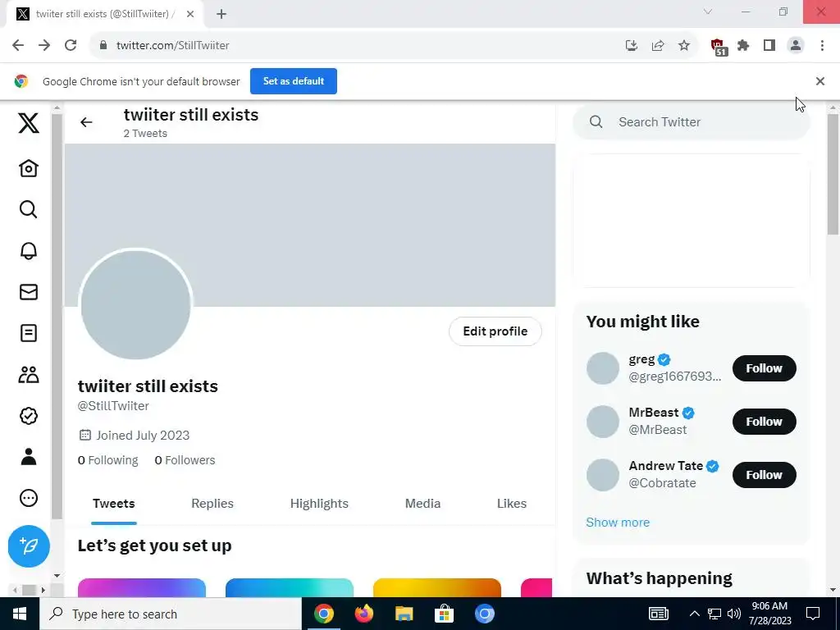Click the Search Twitter field
This screenshot has width=840, height=630.
(691, 122)
